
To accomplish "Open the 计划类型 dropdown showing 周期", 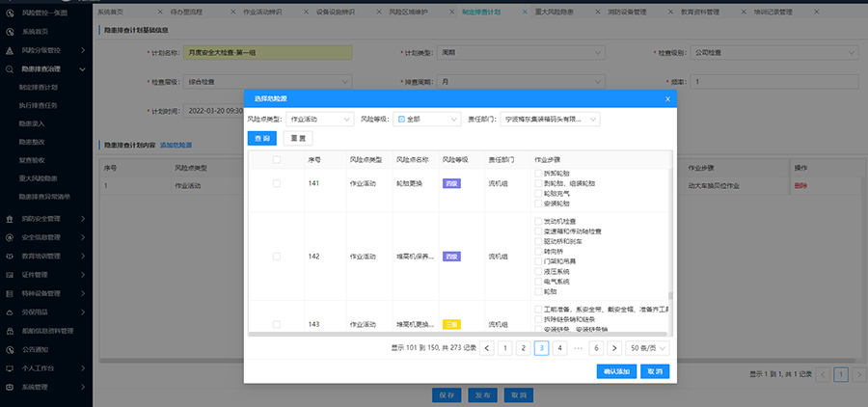I will point(521,53).
